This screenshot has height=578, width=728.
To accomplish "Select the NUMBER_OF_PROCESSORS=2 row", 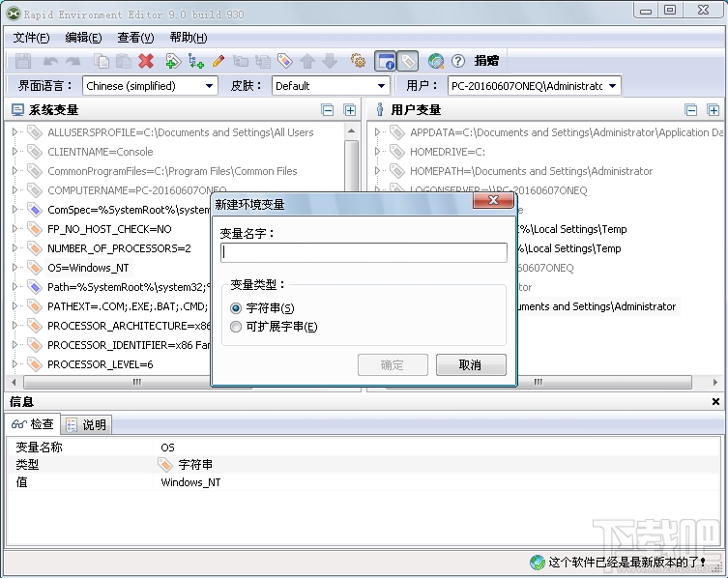I will coord(119,248).
